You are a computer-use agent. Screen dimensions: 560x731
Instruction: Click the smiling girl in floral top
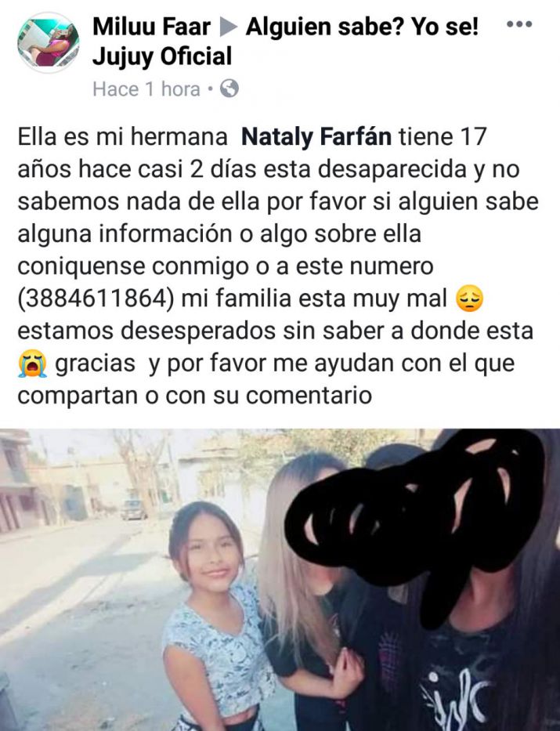point(212,615)
